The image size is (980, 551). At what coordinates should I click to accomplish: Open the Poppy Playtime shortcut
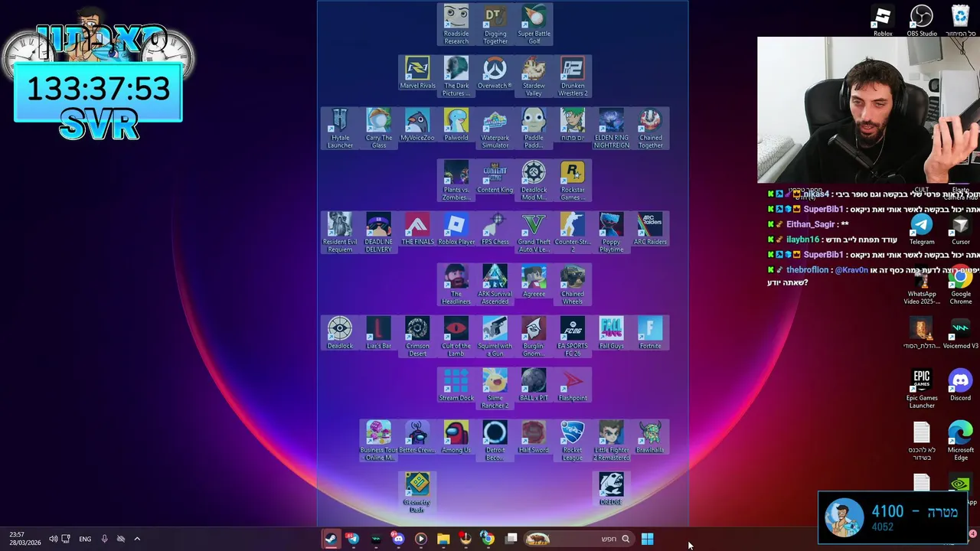pos(611,233)
